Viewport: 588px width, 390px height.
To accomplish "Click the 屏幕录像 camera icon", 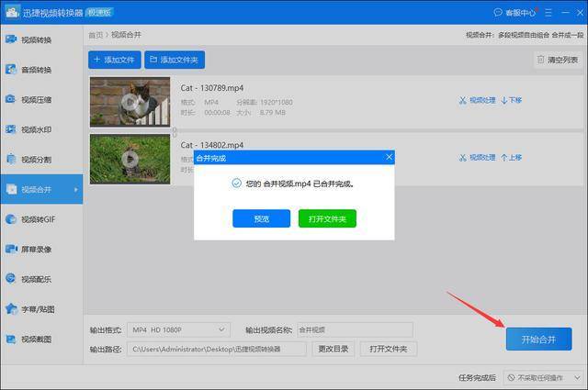I will 11,249.
